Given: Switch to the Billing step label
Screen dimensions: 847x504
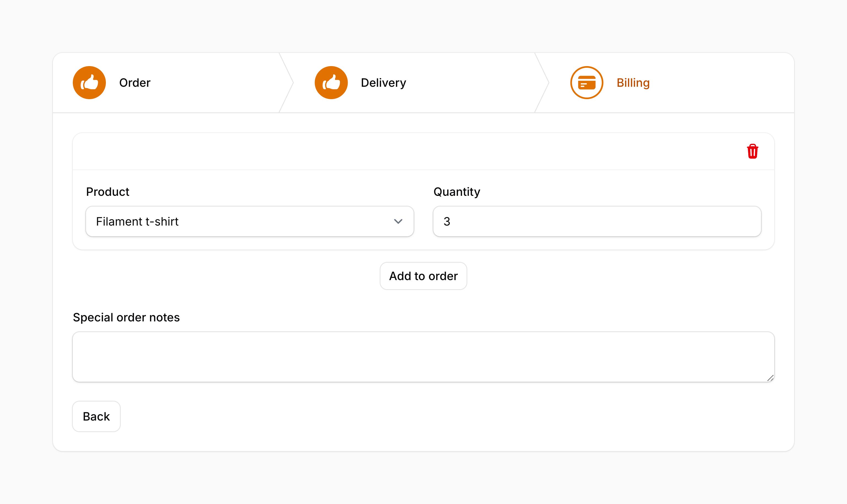Looking at the screenshot, I should pos(633,83).
